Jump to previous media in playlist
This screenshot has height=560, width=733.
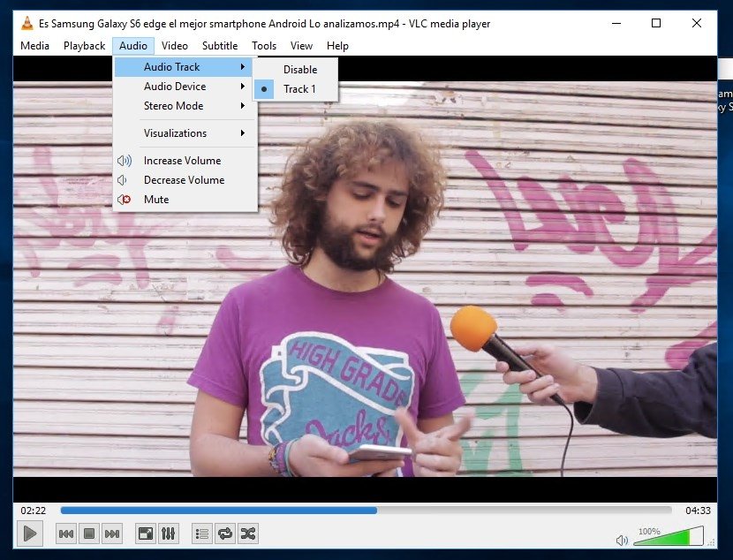click(66, 534)
